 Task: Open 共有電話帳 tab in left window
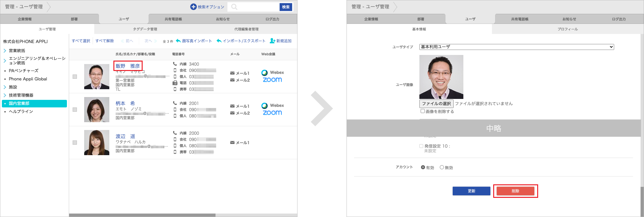click(x=173, y=19)
